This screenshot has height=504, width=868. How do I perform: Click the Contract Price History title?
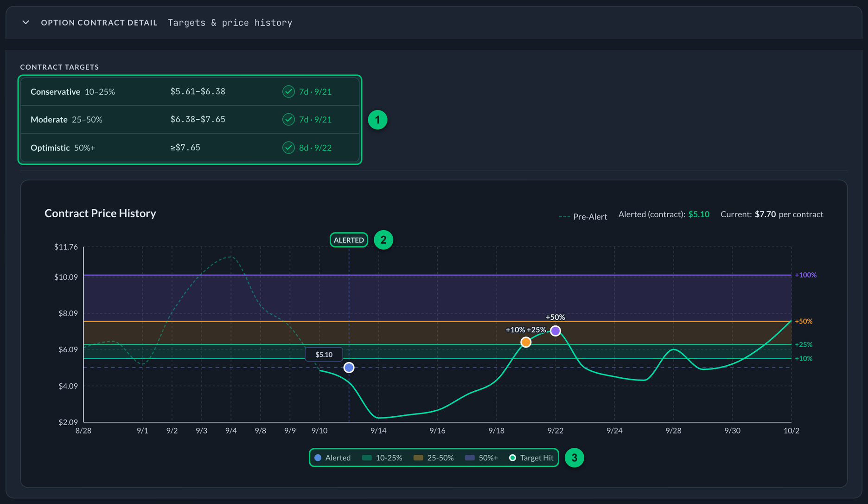pyautogui.click(x=100, y=213)
